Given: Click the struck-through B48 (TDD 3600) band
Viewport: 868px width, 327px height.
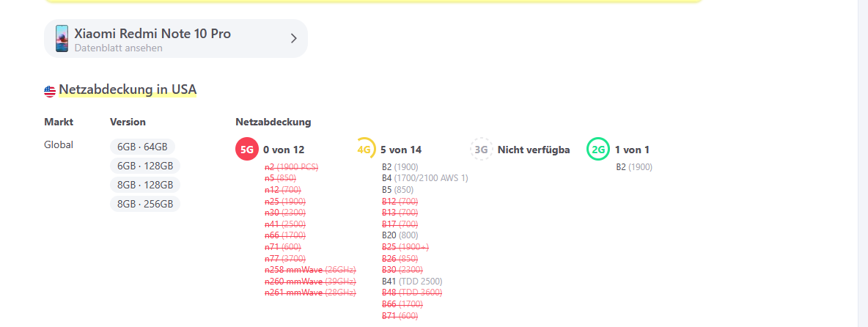Looking at the screenshot, I should pos(412,293).
